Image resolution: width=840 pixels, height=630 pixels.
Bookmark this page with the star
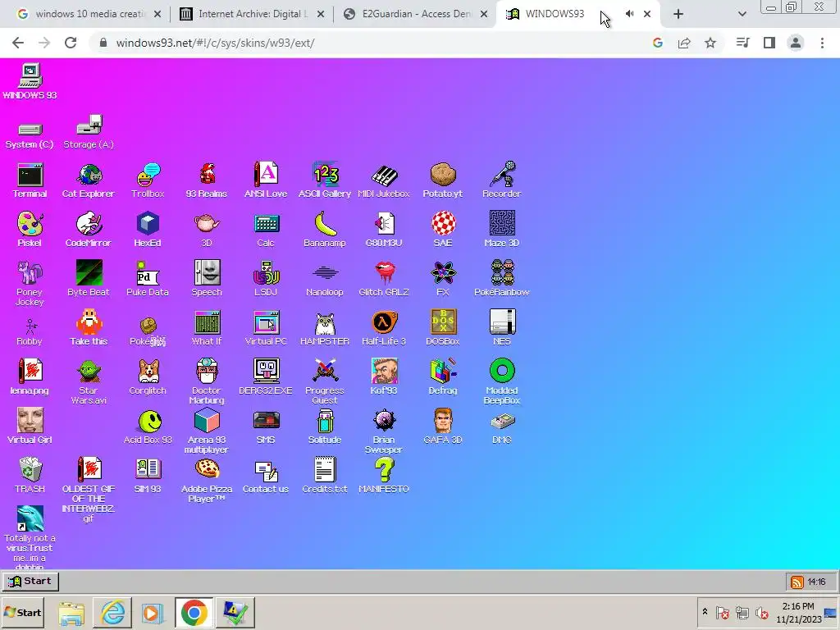coord(710,43)
